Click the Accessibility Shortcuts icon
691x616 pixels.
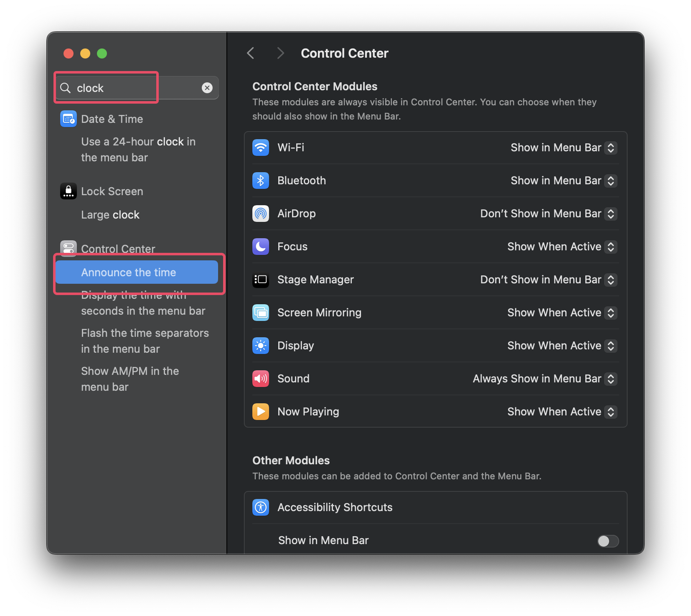tap(261, 507)
